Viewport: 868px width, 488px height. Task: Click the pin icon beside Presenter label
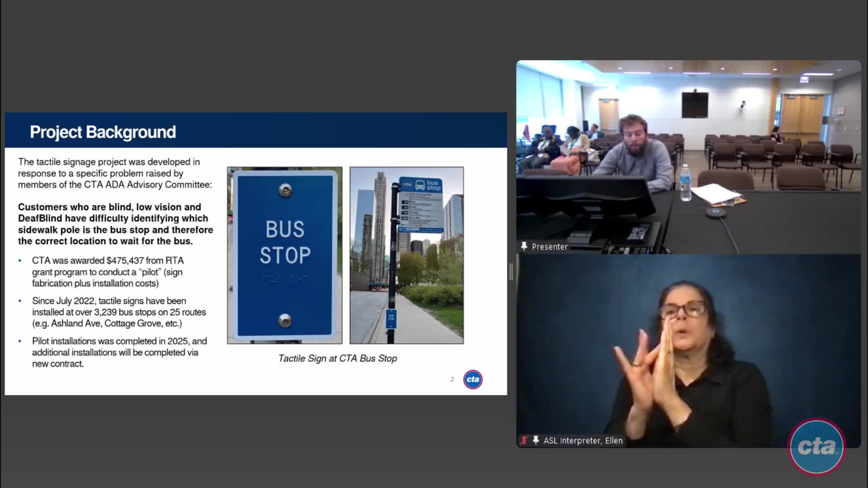tap(524, 246)
